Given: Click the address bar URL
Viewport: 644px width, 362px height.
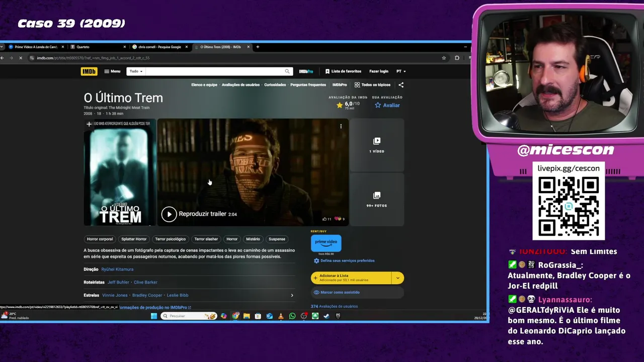Looking at the screenshot, I should coord(93,58).
